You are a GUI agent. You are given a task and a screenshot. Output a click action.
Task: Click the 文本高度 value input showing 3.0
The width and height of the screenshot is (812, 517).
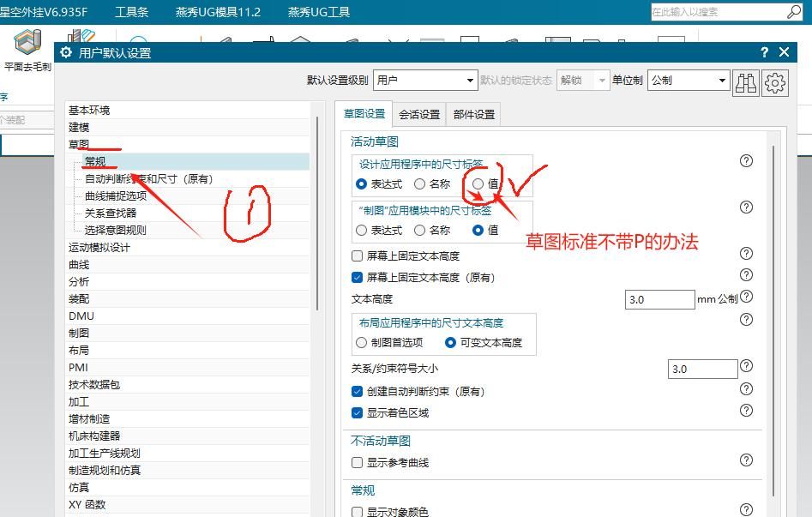click(659, 298)
